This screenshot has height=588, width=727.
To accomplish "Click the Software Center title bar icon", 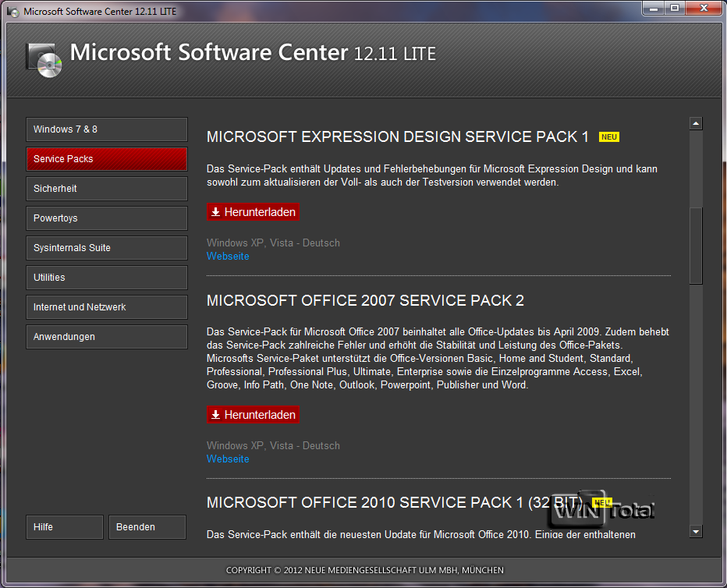I will [x=13, y=12].
